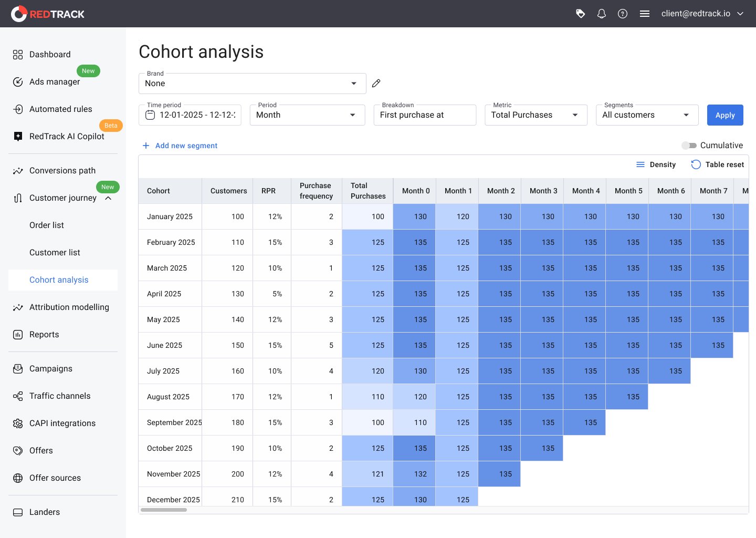Open the help question mark icon
This screenshot has height=538, width=756.
tap(623, 14)
